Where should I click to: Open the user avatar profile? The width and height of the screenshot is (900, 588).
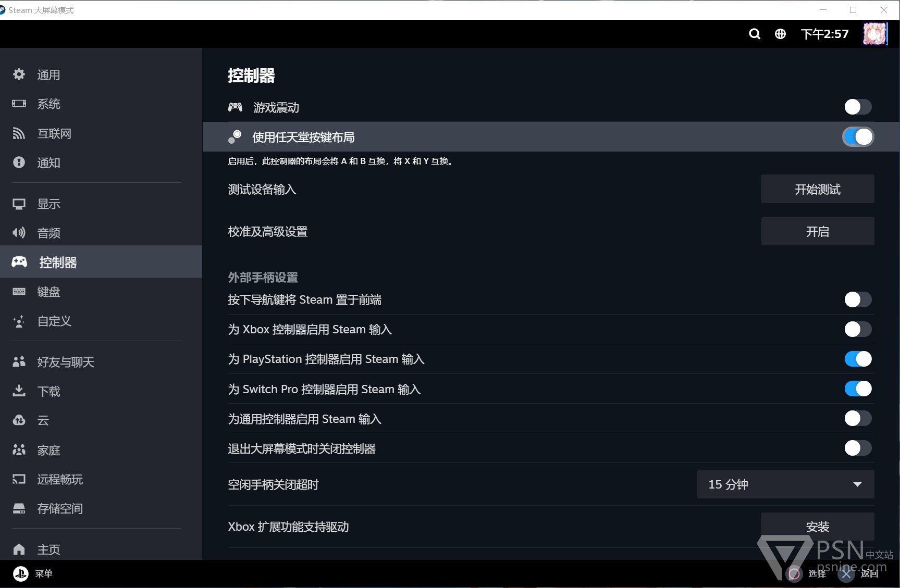(875, 34)
